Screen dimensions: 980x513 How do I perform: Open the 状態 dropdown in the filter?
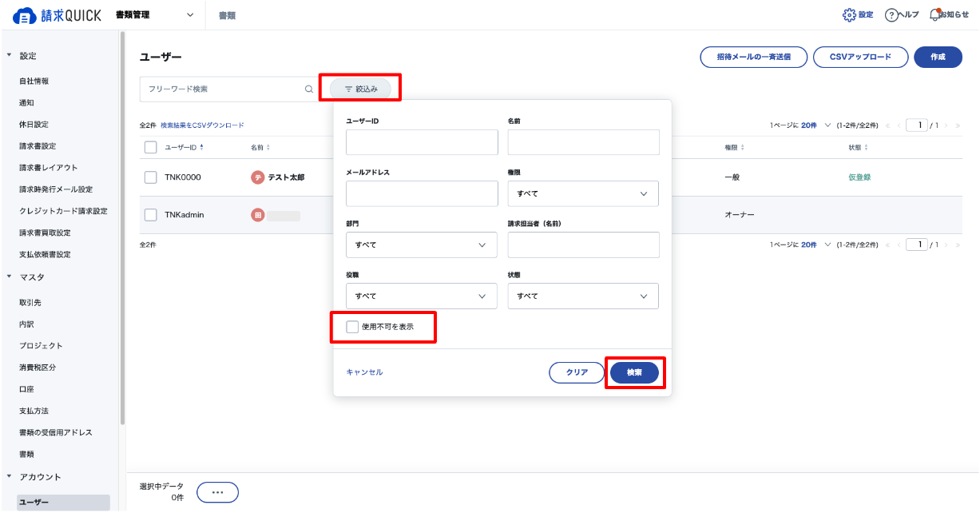(x=583, y=296)
